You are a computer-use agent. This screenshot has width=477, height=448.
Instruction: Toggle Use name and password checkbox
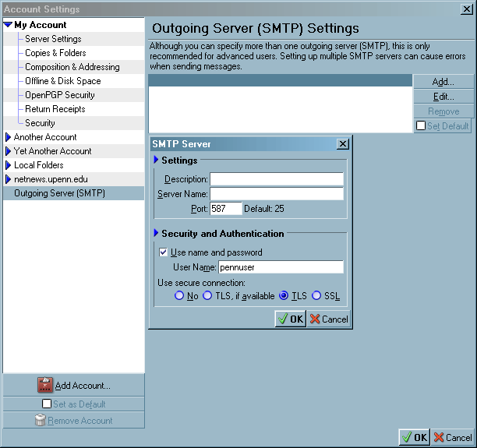pyautogui.click(x=164, y=252)
